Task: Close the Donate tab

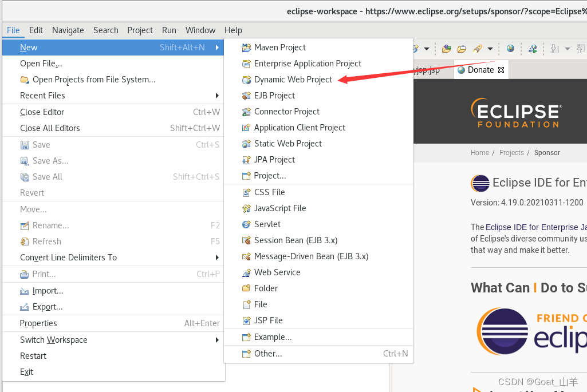Action: [x=501, y=70]
